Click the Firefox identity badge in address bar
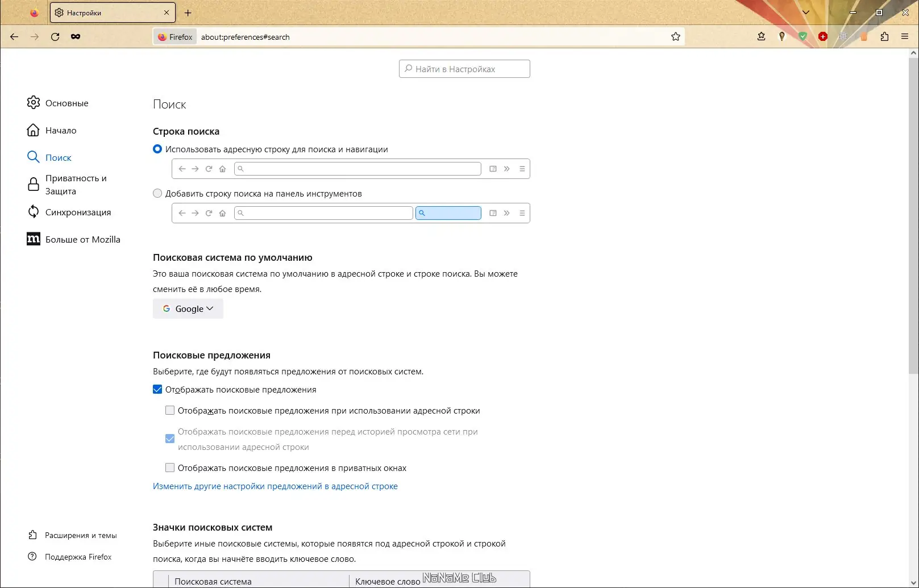 click(x=175, y=37)
